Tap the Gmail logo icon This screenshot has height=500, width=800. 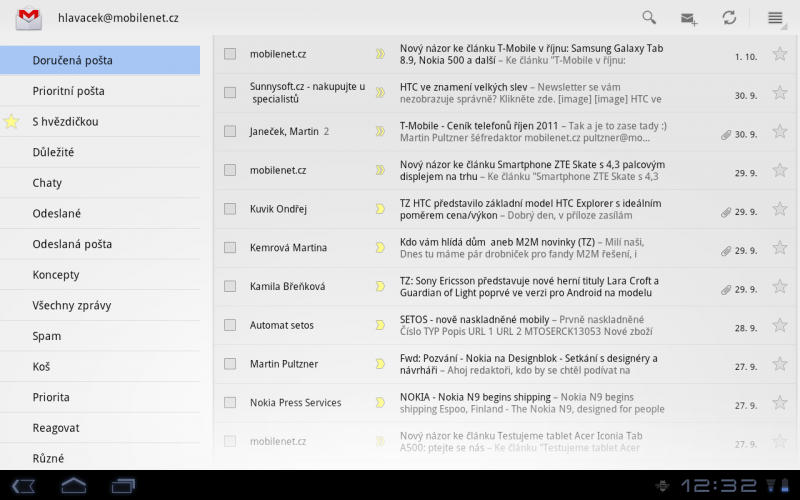(30, 18)
